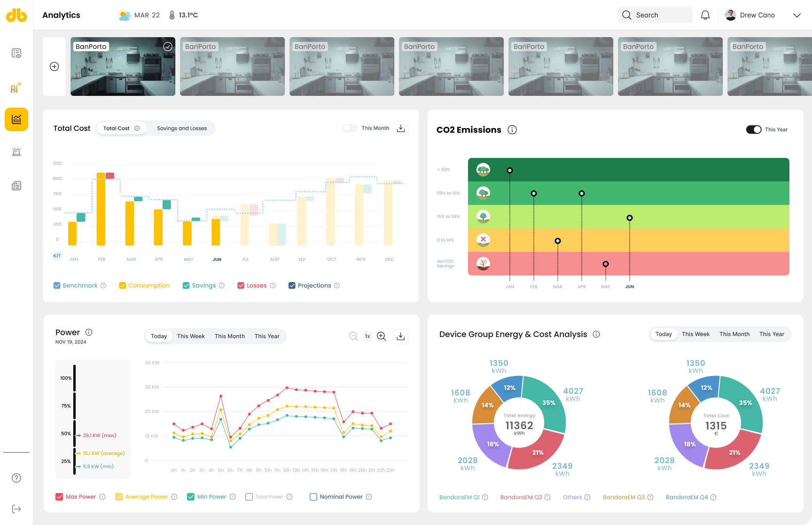Select This Week in Power panel

(191, 336)
